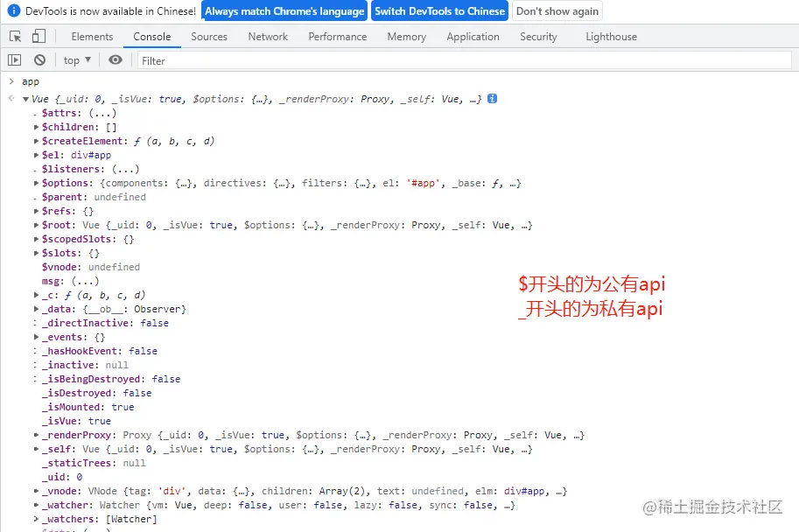Click the 'app' console input line
799x532 pixels.
tap(31, 81)
